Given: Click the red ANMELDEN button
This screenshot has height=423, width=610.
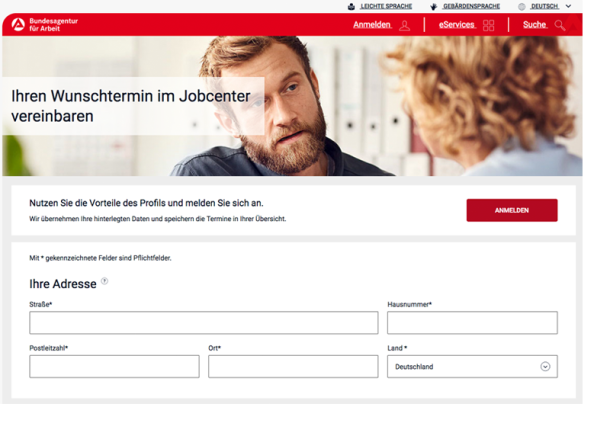Looking at the screenshot, I should point(512,211).
